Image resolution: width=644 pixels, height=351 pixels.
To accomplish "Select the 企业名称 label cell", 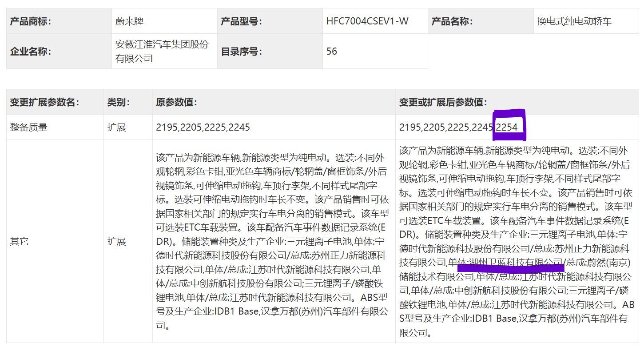I will click(59, 51).
